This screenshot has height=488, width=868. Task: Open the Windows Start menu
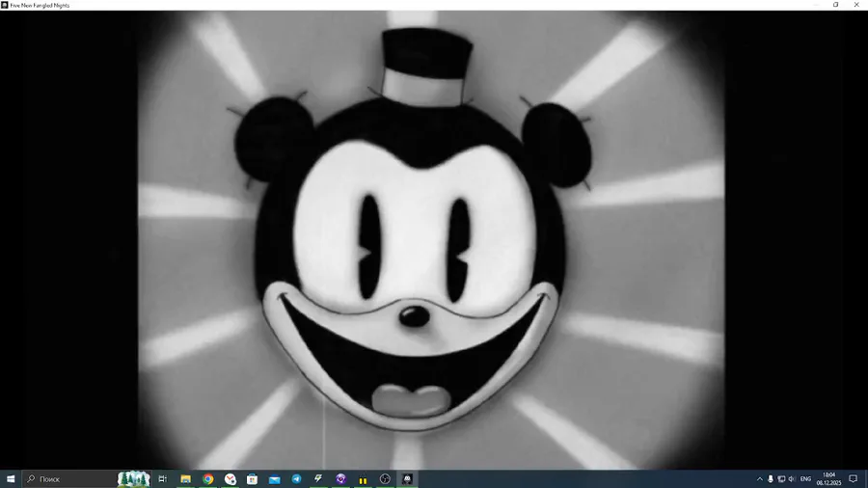pos(11,479)
